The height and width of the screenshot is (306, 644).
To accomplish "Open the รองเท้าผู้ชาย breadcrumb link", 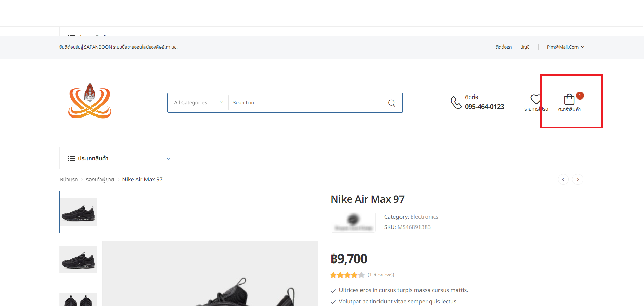I will (100, 179).
